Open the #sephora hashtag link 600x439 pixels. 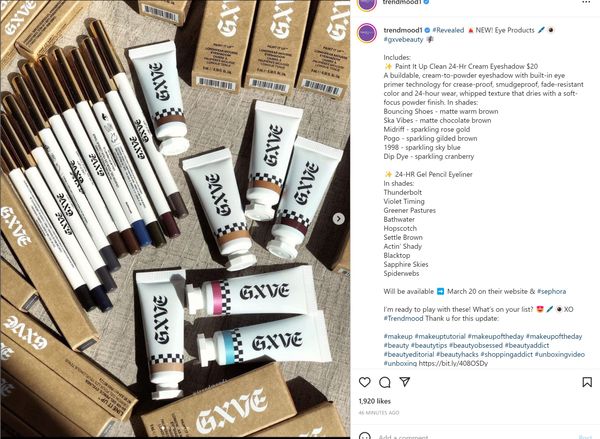(551, 291)
